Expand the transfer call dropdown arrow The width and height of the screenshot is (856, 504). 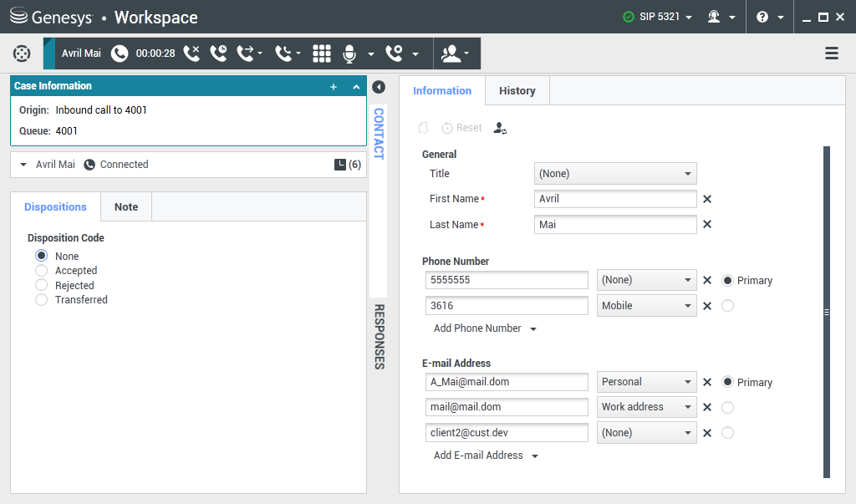262,53
